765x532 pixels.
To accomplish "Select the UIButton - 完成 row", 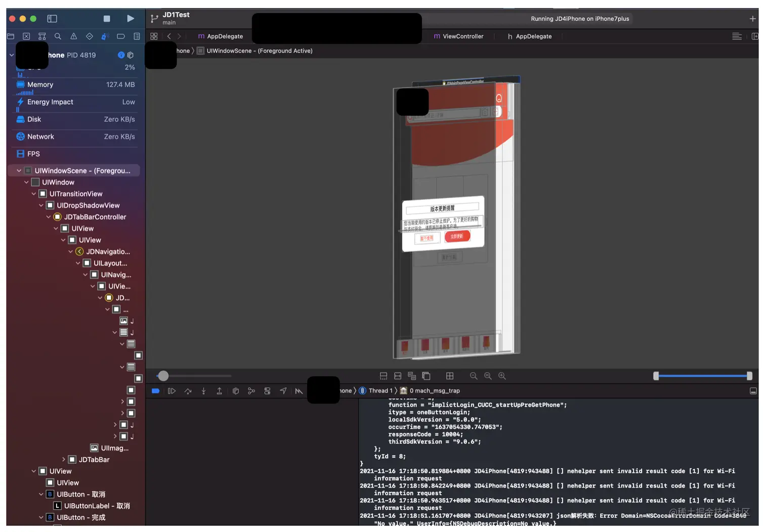I will [x=76, y=518].
